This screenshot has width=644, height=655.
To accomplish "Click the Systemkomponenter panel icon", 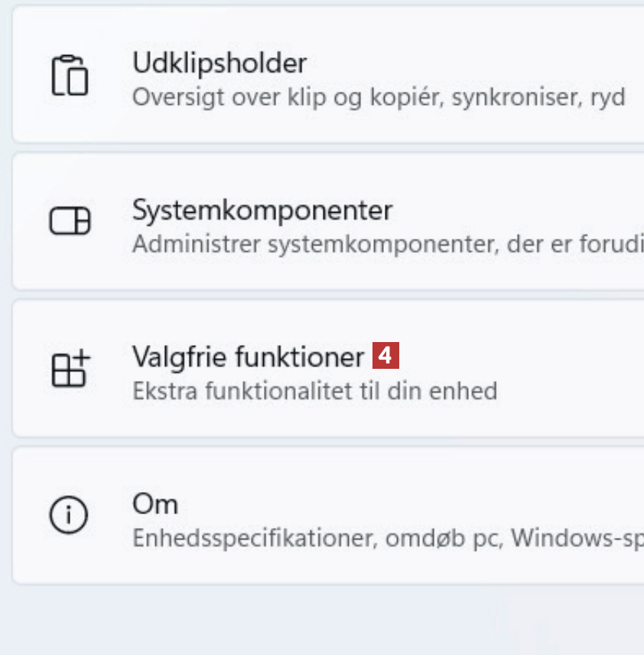I will [x=70, y=222].
